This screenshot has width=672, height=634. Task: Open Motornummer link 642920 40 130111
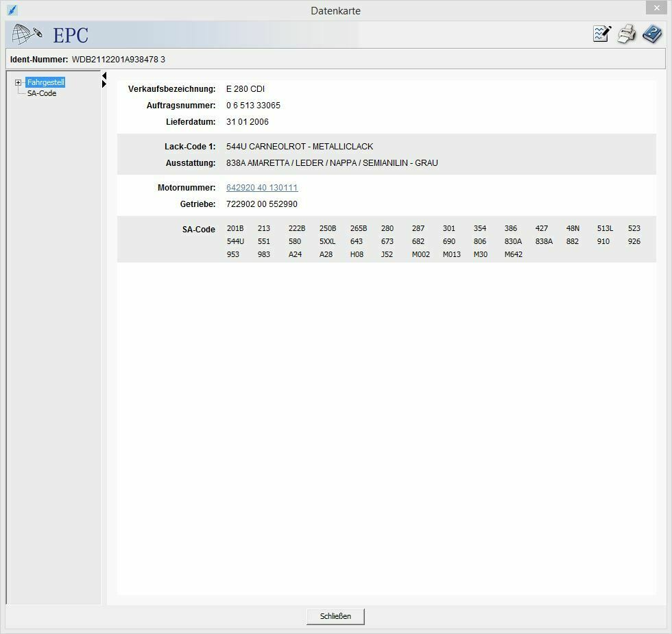(x=262, y=188)
